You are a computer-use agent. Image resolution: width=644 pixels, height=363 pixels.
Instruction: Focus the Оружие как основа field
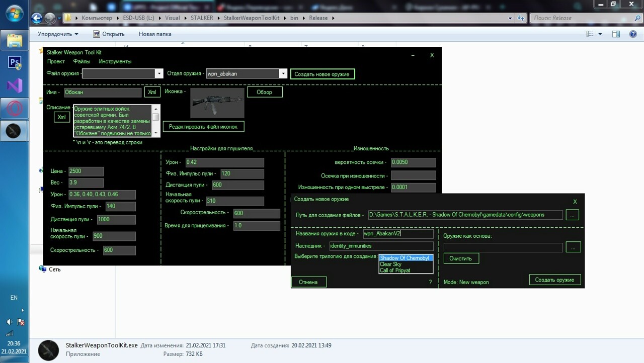click(503, 247)
